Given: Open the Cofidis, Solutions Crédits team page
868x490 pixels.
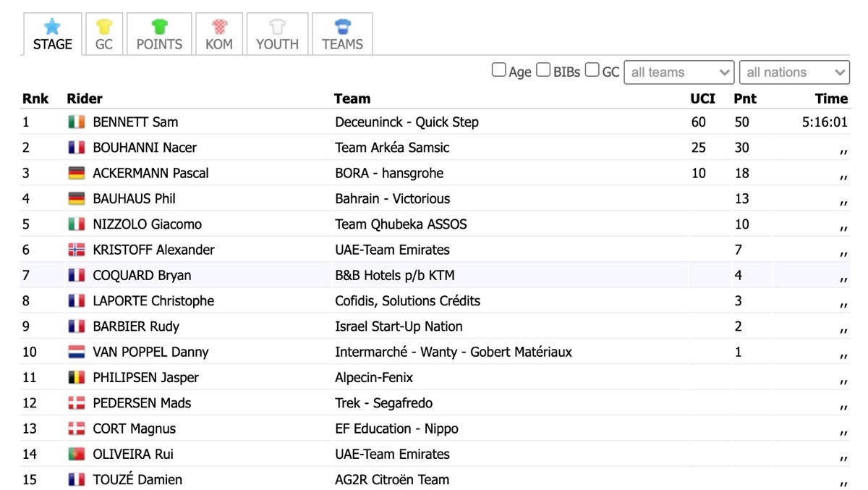Looking at the screenshot, I should click(407, 301).
